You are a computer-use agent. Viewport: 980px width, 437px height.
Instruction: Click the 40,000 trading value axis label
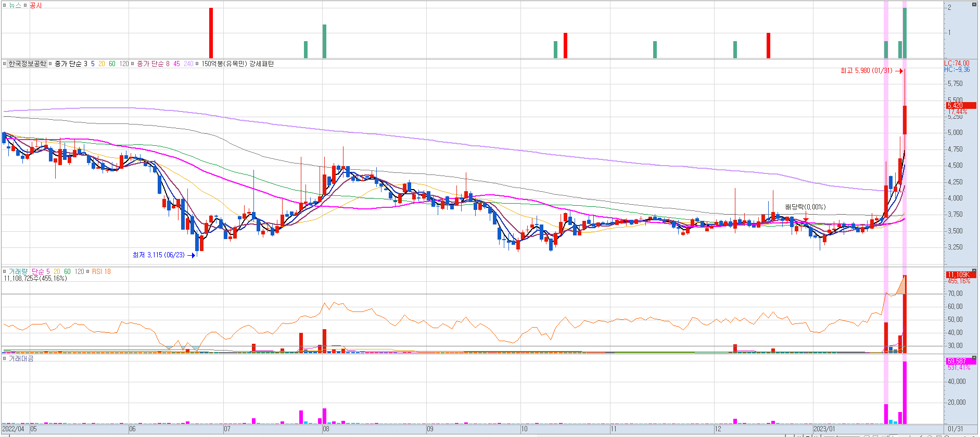click(957, 381)
